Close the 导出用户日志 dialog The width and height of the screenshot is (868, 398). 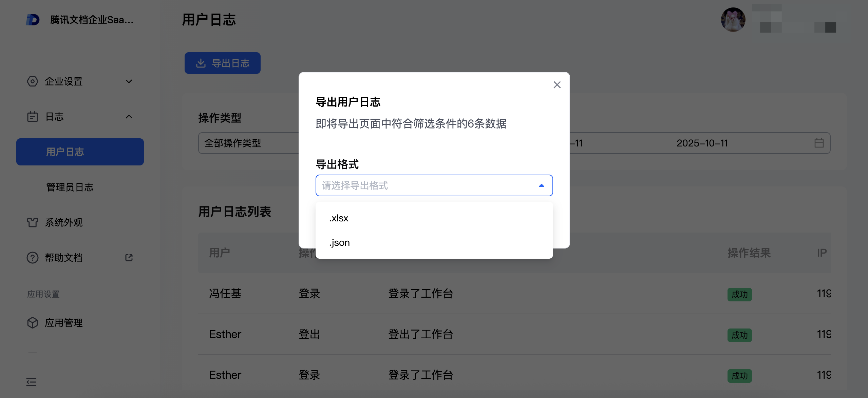click(557, 85)
